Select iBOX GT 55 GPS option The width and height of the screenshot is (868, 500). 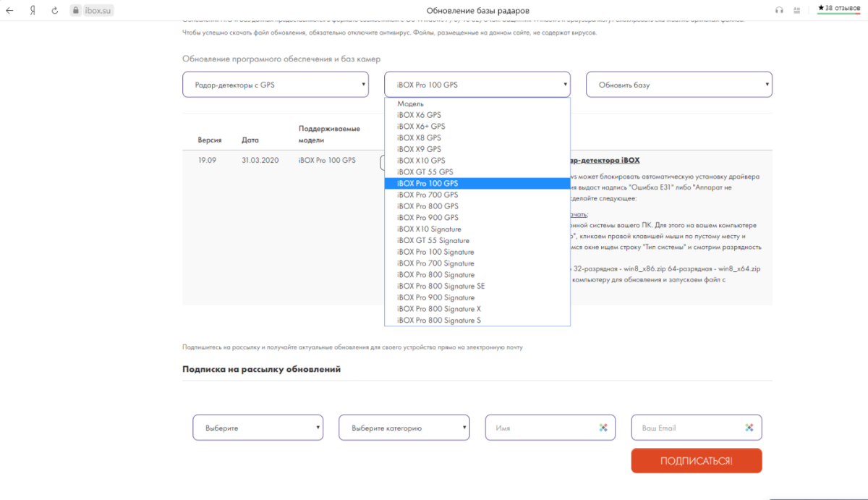point(477,172)
